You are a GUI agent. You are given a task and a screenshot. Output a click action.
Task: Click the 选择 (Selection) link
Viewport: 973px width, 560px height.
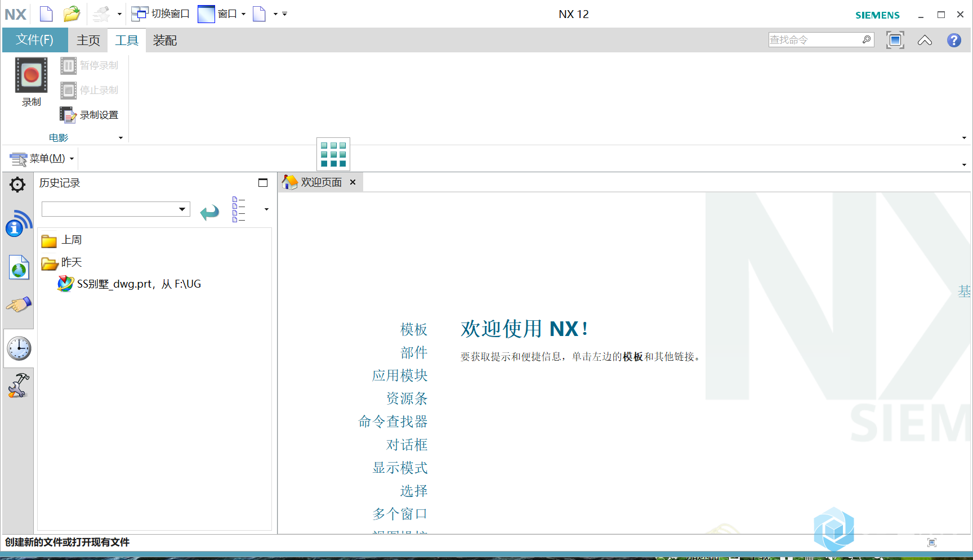414,491
